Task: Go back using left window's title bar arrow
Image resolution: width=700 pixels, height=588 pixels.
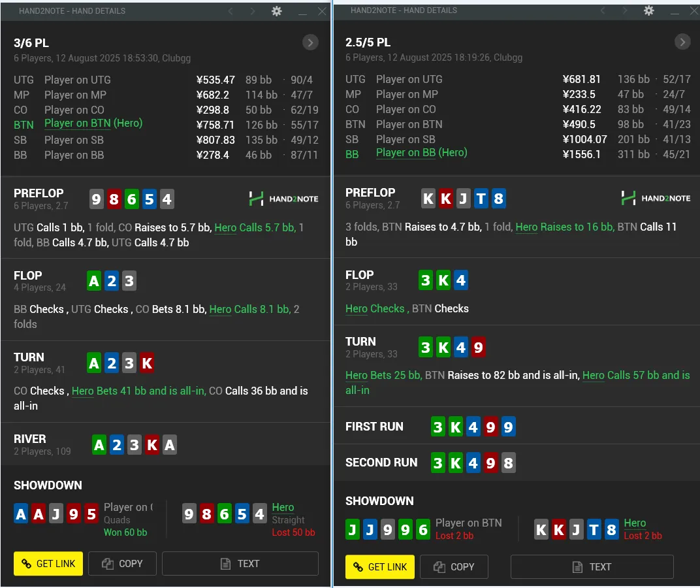Action: pyautogui.click(x=230, y=11)
